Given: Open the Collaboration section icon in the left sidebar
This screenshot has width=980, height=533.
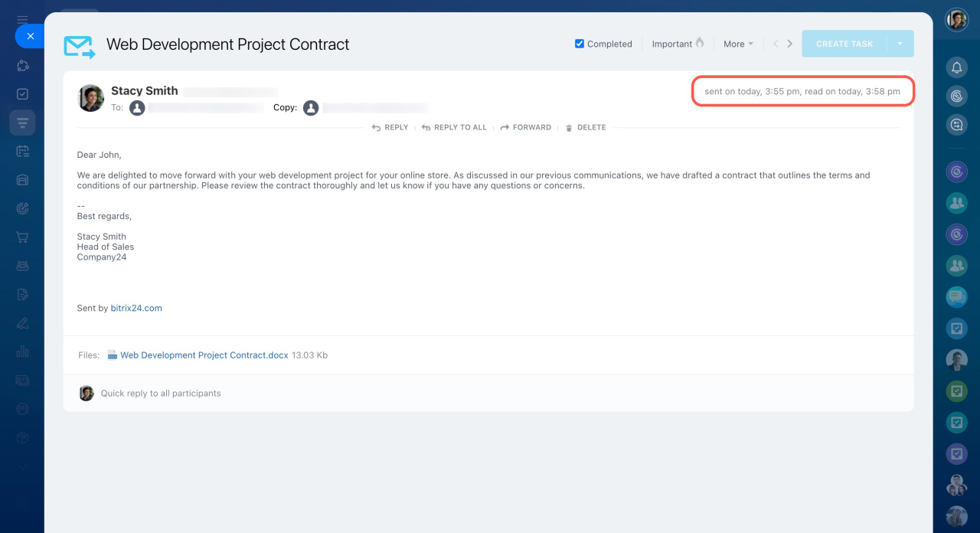Looking at the screenshot, I should click(22, 66).
